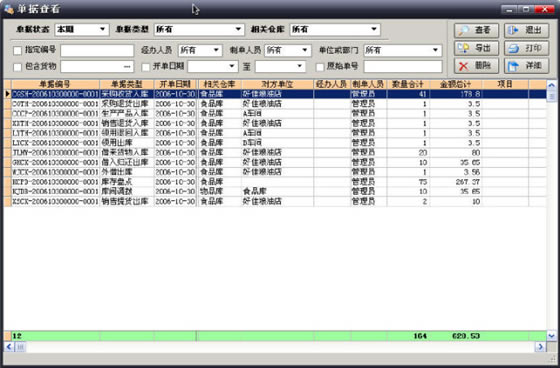Click the horizontal scrollbar right arrow
The width and height of the screenshot is (560, 368).
pyautogui.click(x=540, y=347)
